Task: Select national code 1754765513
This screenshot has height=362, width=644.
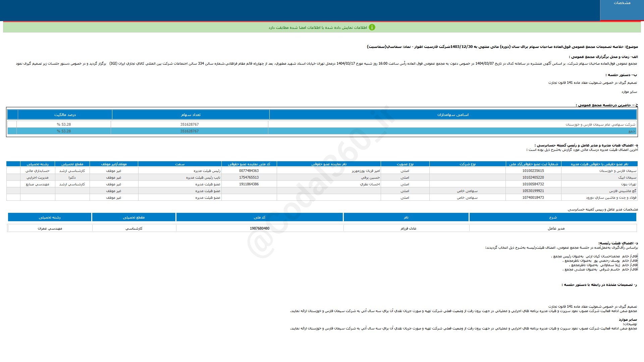Action: (249, 177)
